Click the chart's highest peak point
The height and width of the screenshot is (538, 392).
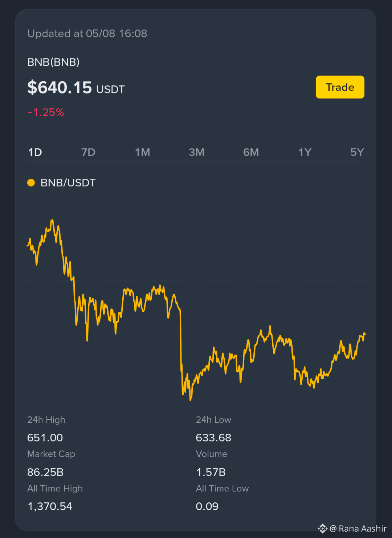click(53, 220)
